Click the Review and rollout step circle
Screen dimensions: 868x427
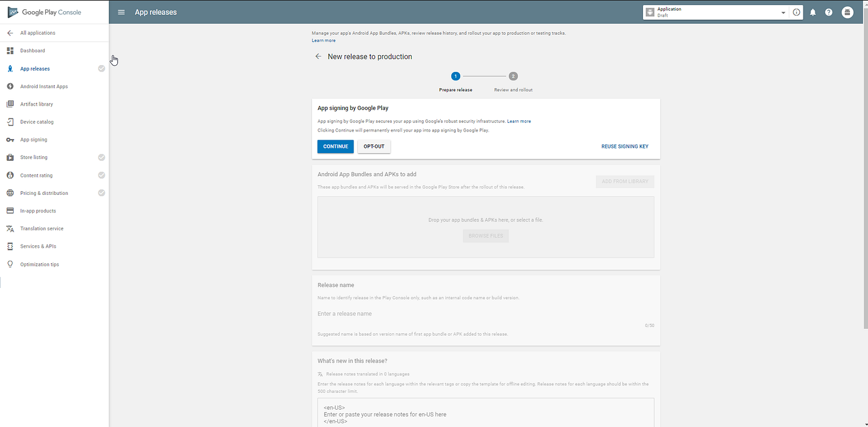[513, 76]
